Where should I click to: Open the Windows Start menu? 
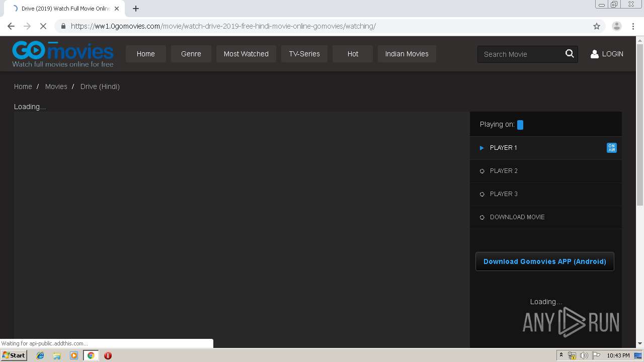tap(14, 355)
